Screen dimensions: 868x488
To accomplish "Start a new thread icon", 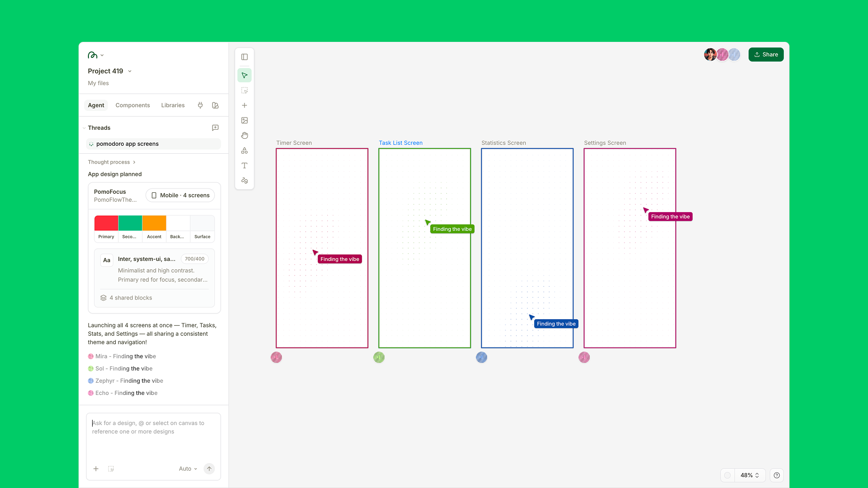I will click(215, 128).
